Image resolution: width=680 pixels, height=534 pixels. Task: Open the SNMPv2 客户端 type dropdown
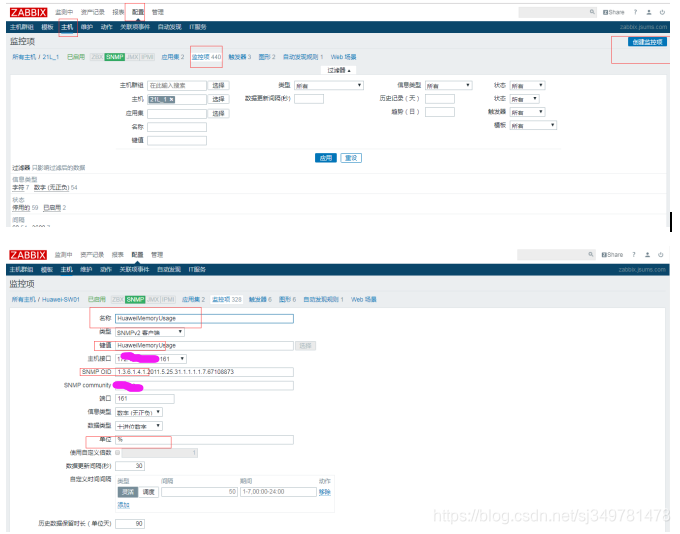coord(150,332)
